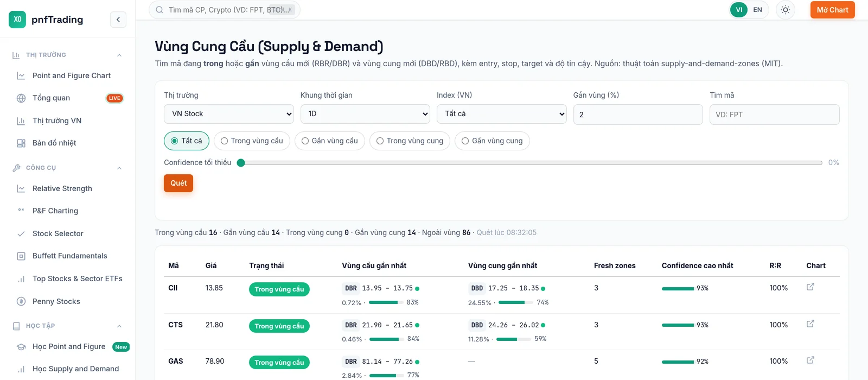Screen dimensions: 868x380
Task: Click the Tìm mã input field
Action: pos(775,115)
